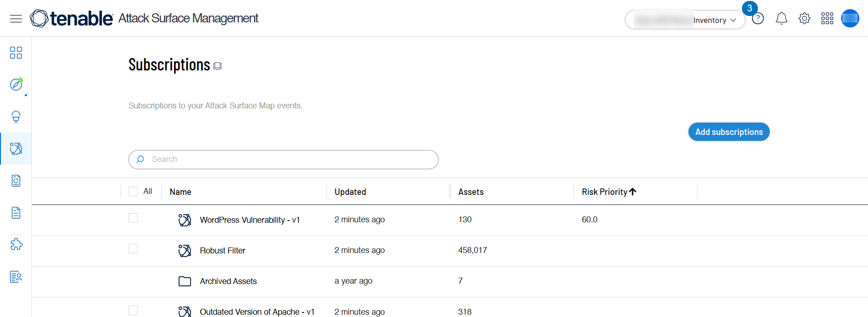Open the compass explore sidebar icon
868x317 pixels.
[16, 85]
